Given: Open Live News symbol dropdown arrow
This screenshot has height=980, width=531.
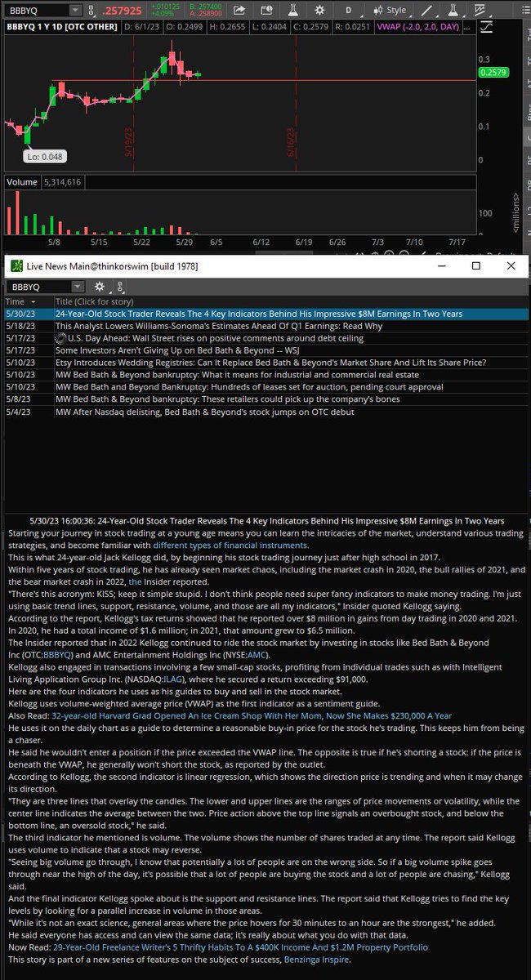Looking at the screenshot, I should pos(77,287).
